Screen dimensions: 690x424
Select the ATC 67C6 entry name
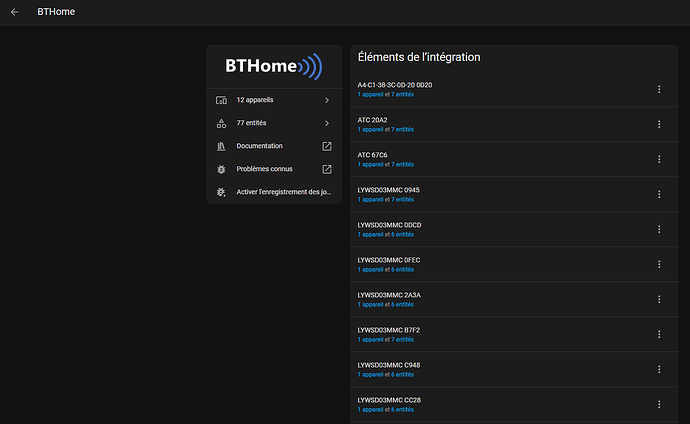coord(372,155)
